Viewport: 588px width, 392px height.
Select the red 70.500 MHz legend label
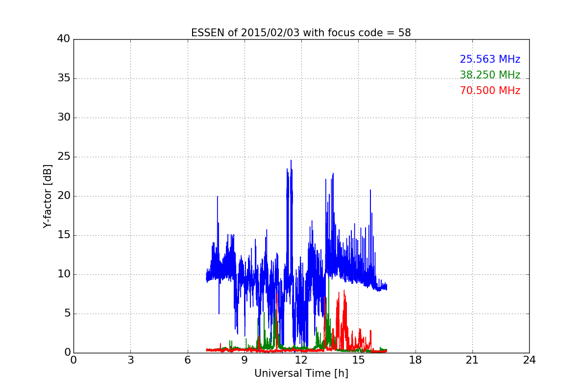coord(490,91)
